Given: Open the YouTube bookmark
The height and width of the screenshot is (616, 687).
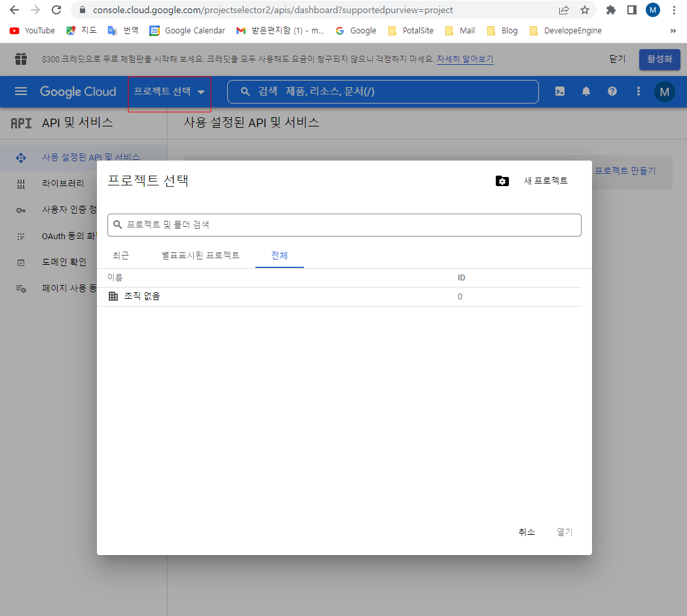Looking at the screenshot, I should click(33, 31).
